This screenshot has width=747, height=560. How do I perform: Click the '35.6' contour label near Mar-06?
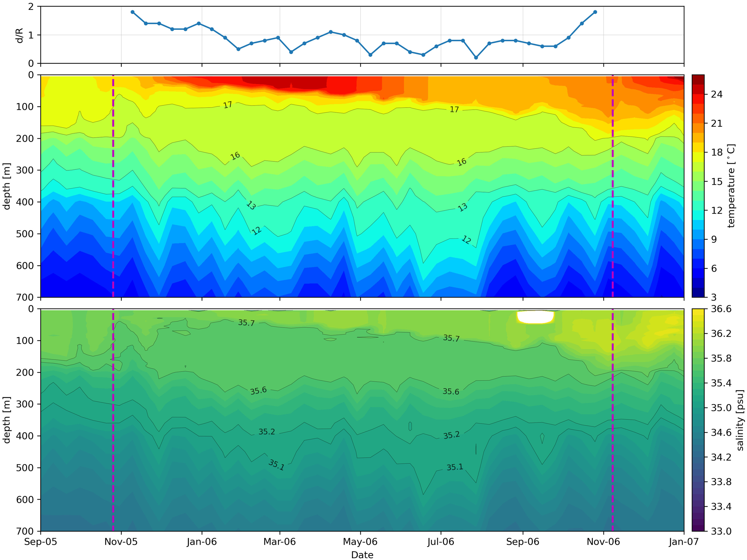258,391
